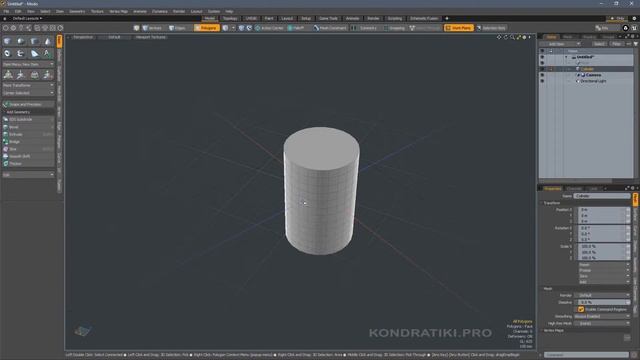Open the Center Selected dropdown
This screenshot has width=640, height=360.
pos(28,93)
